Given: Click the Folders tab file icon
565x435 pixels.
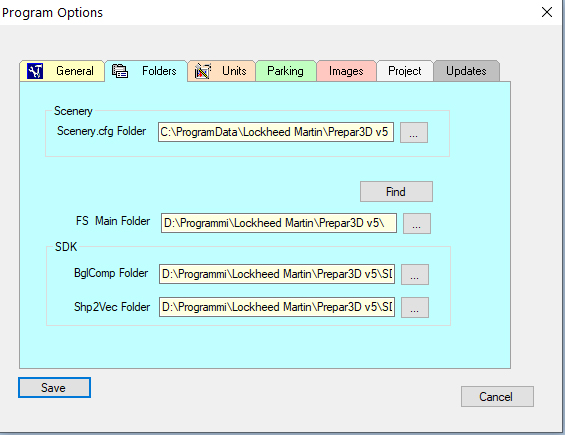Looking at the screenshot, I should pos(120,71).
